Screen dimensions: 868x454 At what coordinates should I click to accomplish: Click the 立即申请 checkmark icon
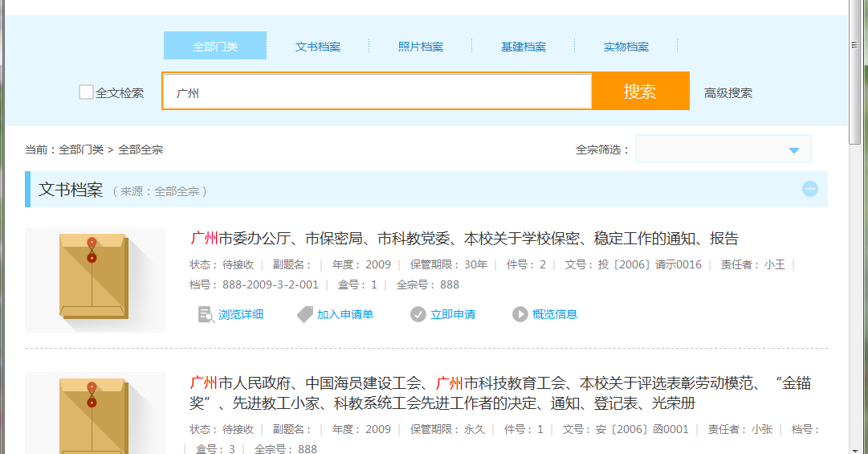pyautogui.click(x=418, y=314)
